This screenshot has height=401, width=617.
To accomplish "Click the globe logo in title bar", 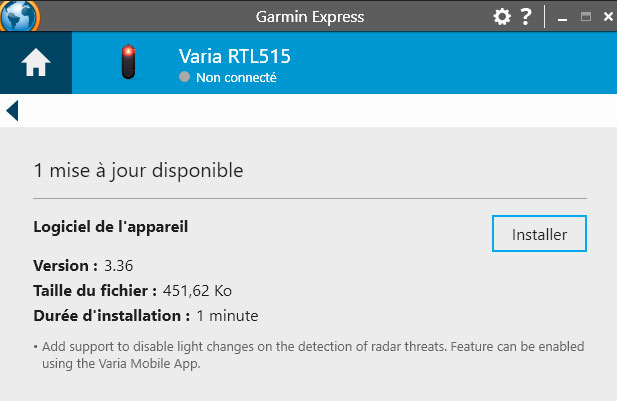I will 19,16.
